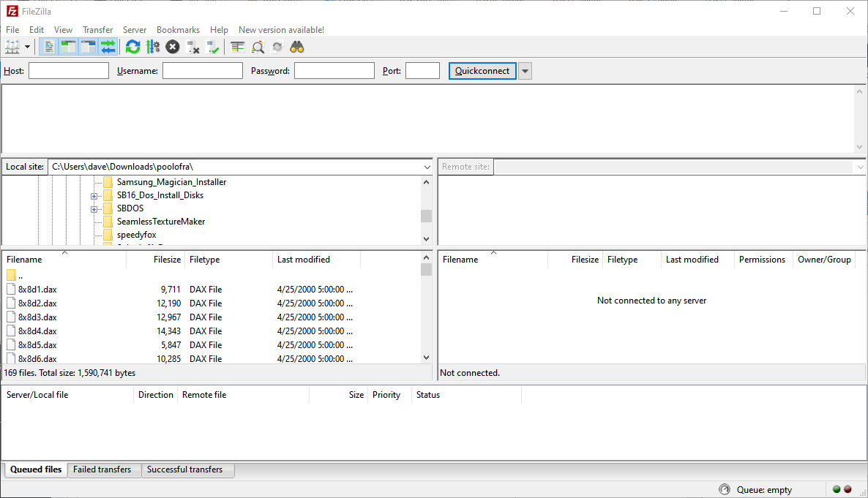The image size is (868, 498).
Task: Open the Quickconnect history dropdown
Action: pos(525,71)
